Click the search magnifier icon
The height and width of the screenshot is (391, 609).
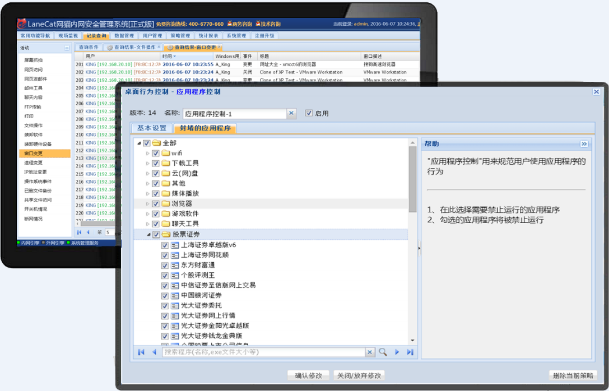(383, 352)
